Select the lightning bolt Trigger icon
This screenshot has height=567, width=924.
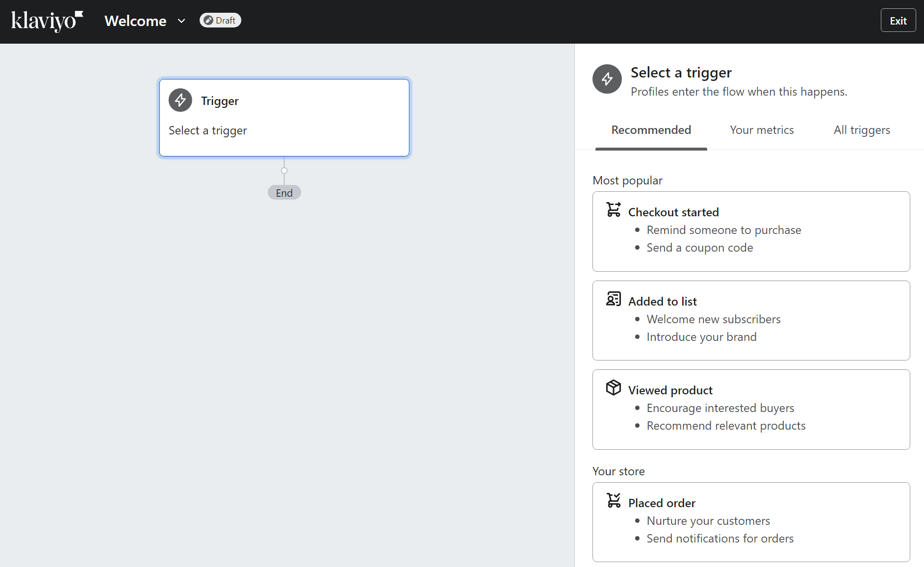pos(180,100)
